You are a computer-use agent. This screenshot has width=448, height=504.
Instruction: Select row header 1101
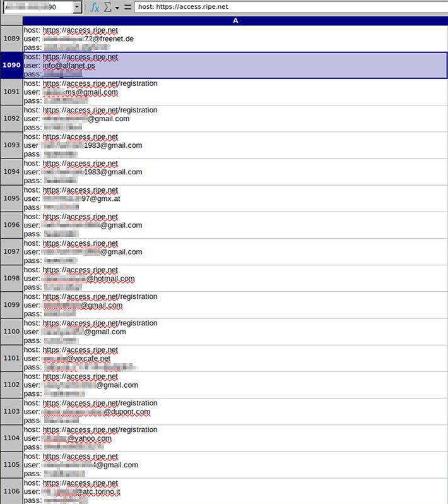11,358
